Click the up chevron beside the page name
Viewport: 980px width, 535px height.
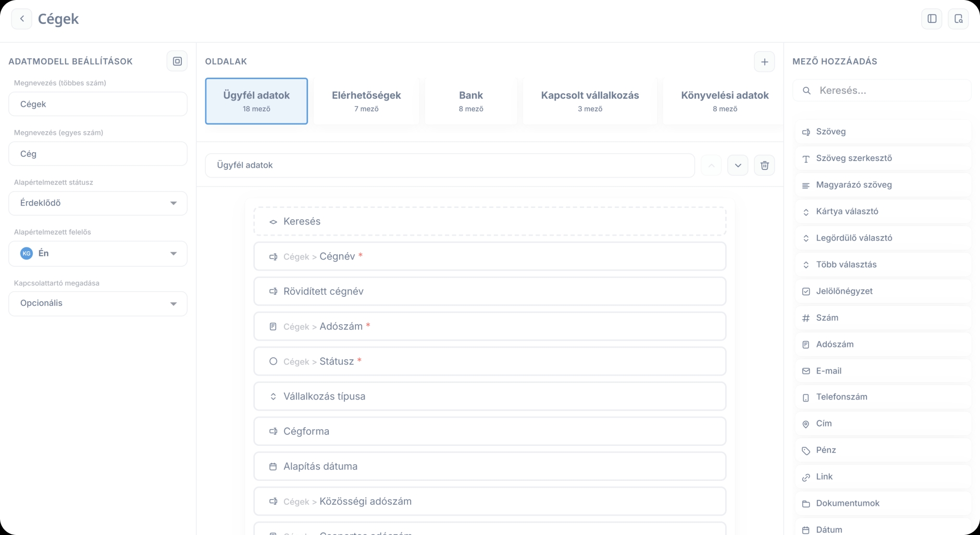click(x=712, y=165)
